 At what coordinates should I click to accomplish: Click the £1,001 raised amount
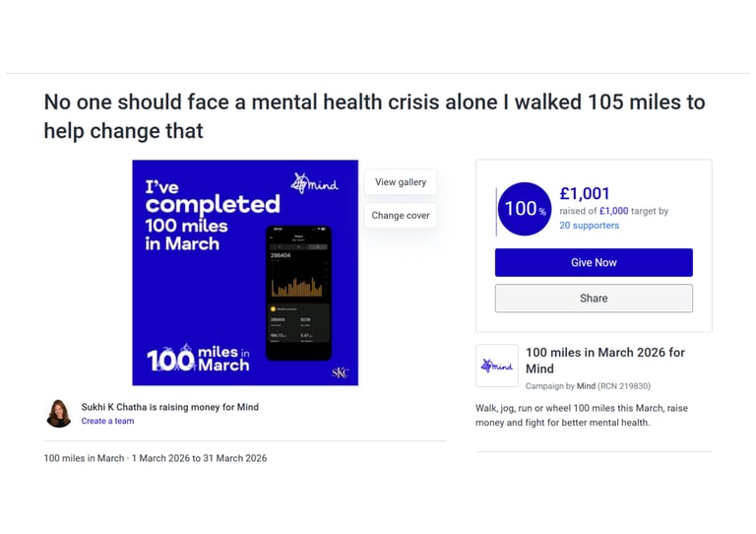[584, 193]
